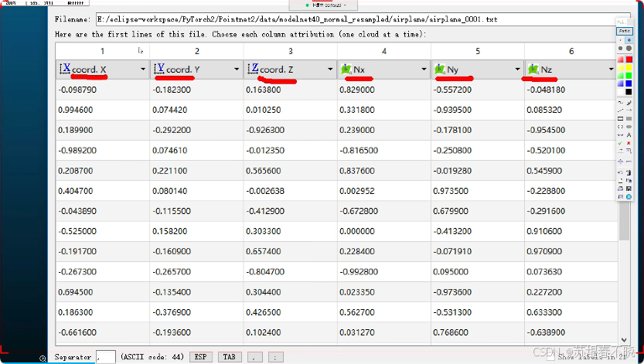Open the 'coord. Y' column type dropdown

coord(237,69)
